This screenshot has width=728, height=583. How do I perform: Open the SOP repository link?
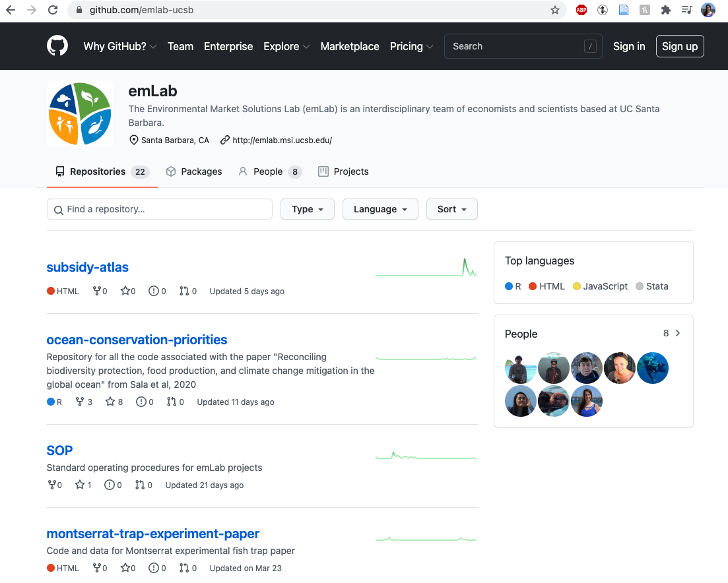59,450
